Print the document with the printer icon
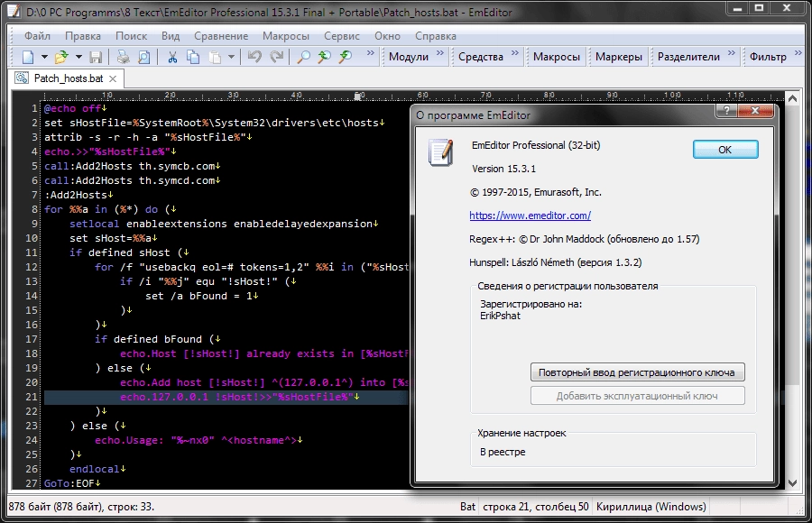Screen dimensions: 812x523 (x=123, y=57)
